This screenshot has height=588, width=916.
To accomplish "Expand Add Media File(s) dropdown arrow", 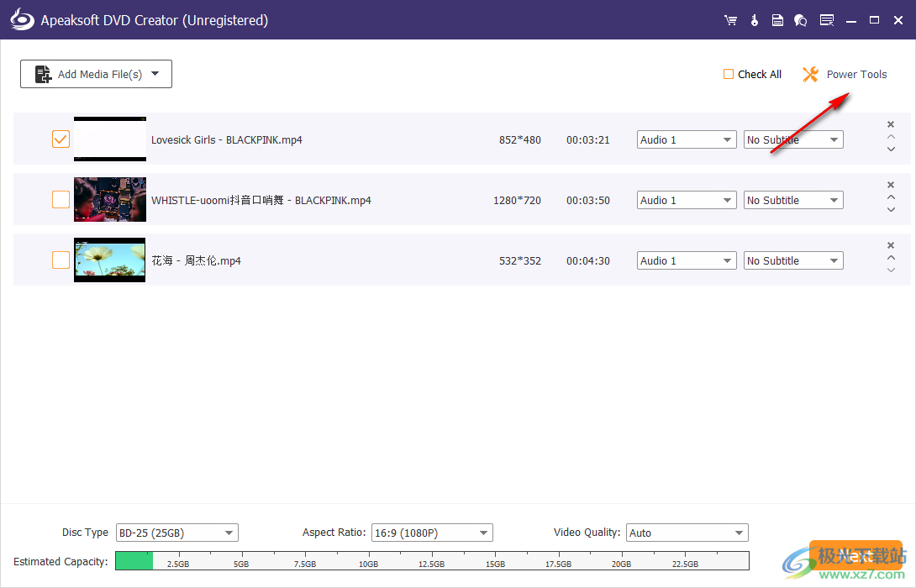I will 155,74.
